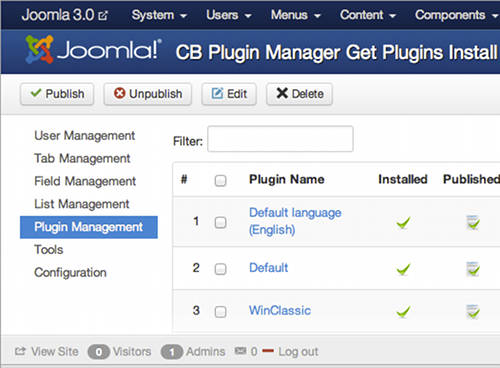Click the Log out link
This screenshot has width=500, height=368.
coord(298,352)
